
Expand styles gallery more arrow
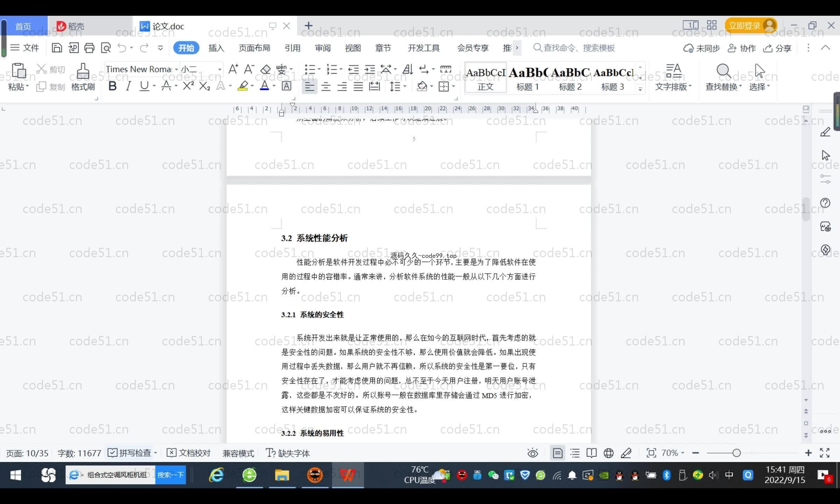[640, 89]
